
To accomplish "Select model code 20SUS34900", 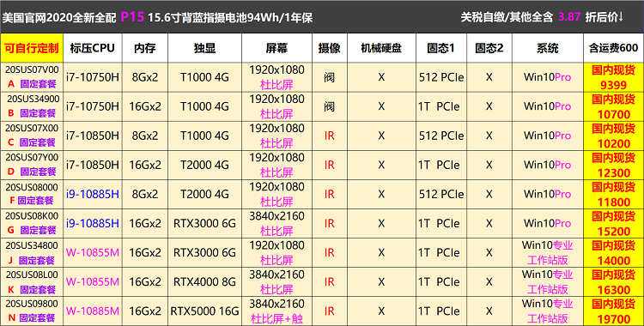I will [33, 99].
